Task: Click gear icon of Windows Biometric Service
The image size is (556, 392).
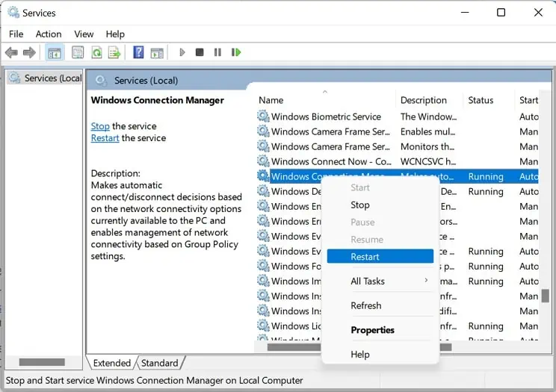Action: (x=263, y=116)
